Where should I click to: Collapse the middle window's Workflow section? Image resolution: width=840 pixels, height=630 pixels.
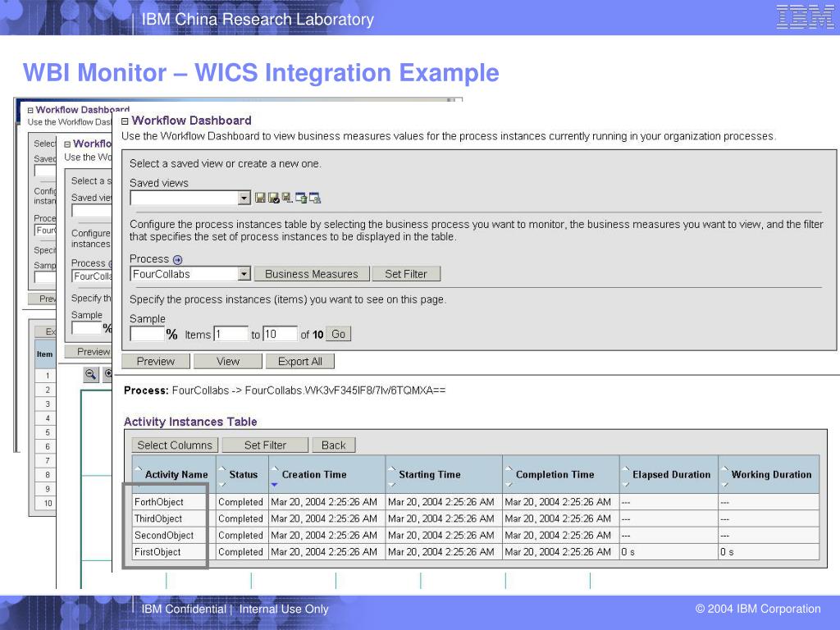tap(67, 144)
